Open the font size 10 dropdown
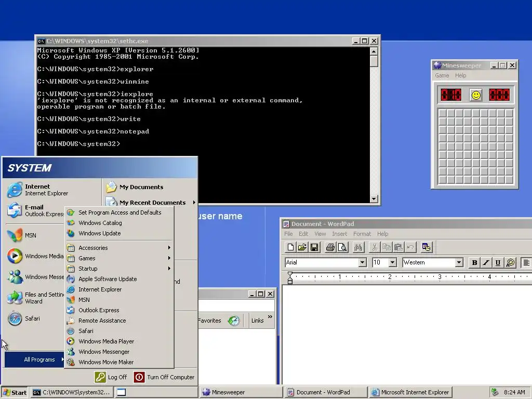Screen dimensions: 532x399 pos(393,262)
